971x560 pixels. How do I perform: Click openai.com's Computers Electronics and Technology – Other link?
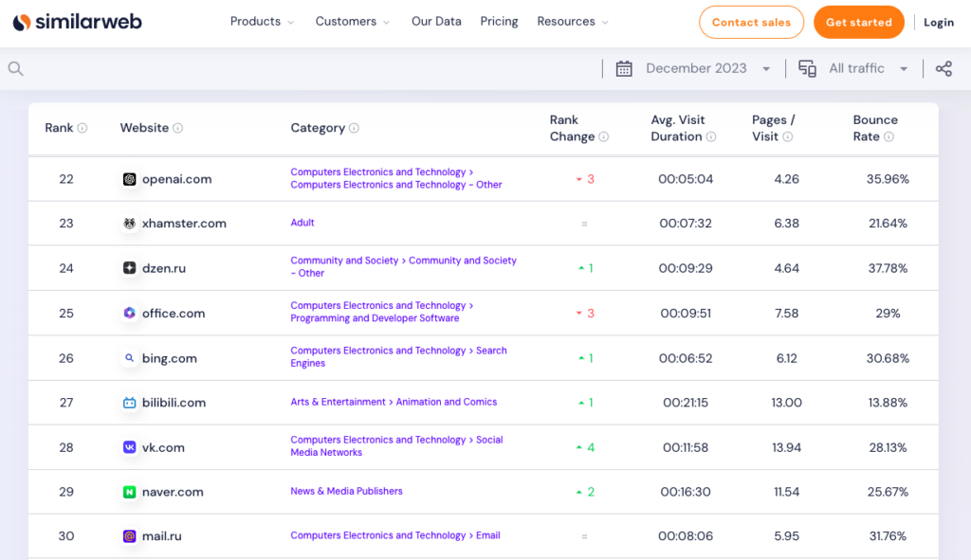point(396,185)
